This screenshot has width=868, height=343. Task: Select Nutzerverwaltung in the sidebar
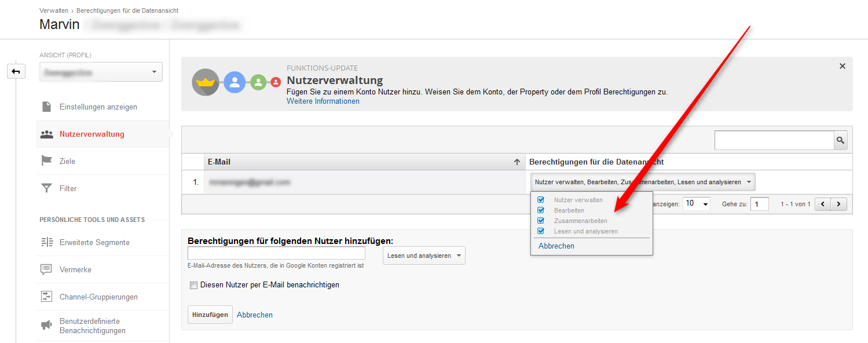tap(91, 134)
